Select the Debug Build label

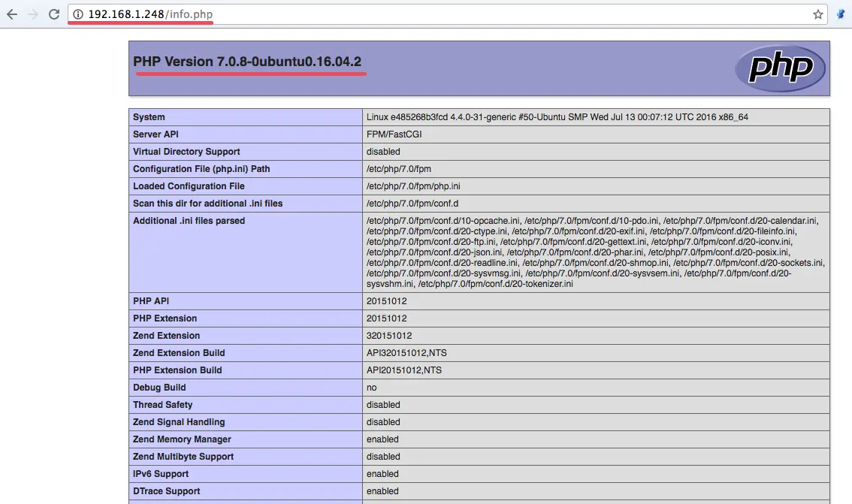coord(159,388)
